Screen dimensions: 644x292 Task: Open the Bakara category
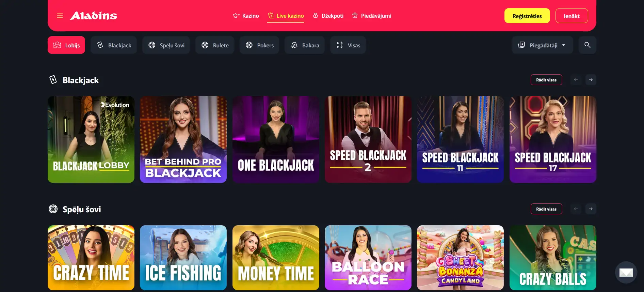(x=305, y=45)
